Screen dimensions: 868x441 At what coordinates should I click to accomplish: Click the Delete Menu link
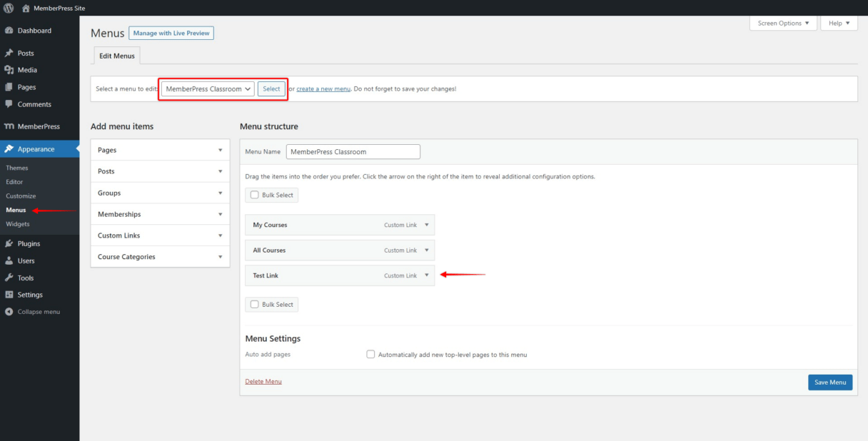click(x=263, y=382)
